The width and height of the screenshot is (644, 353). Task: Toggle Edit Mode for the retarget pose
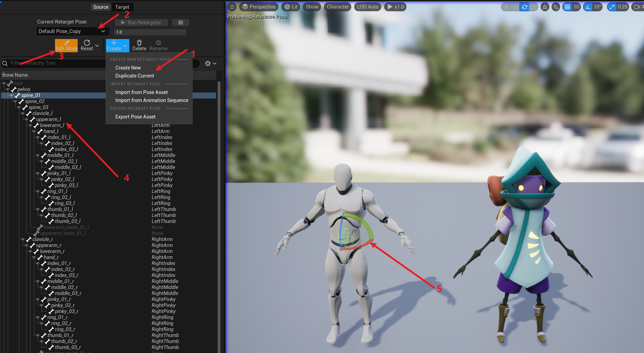point(66,45)
